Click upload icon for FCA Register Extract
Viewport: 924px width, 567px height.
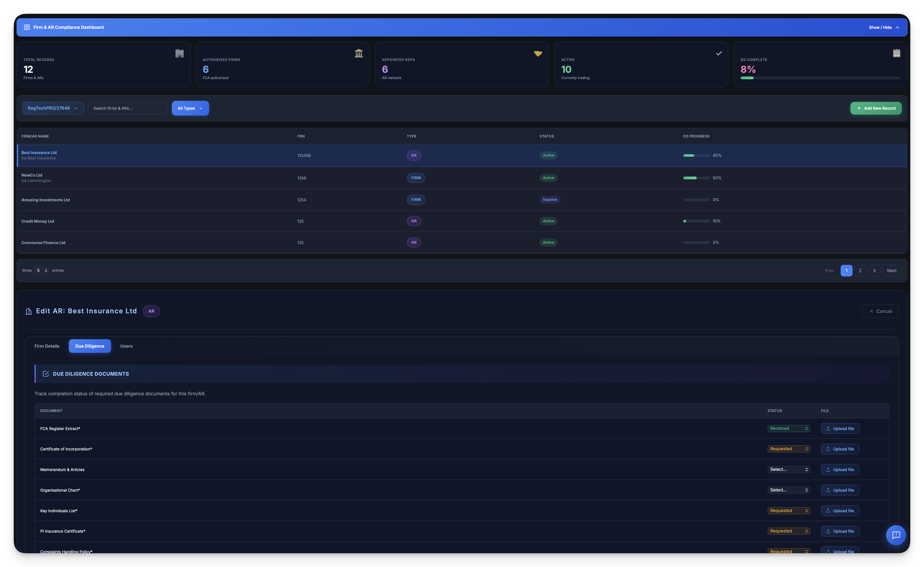click(828, 428)
